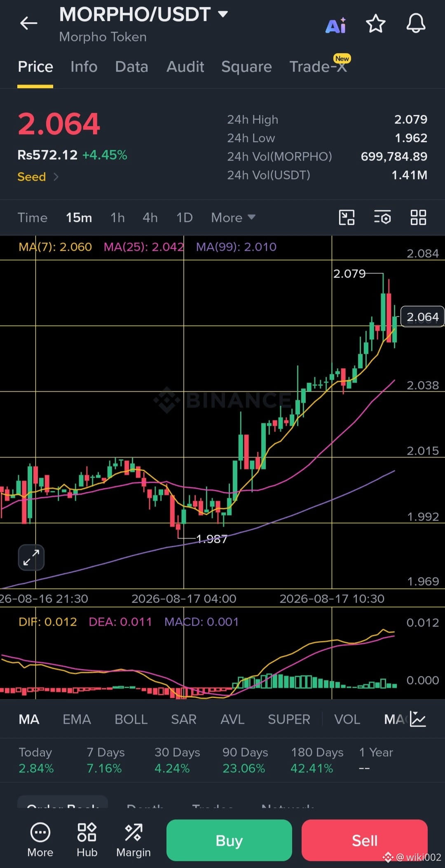Tap the DIF: 0.012 legend

tap(48, 622)
